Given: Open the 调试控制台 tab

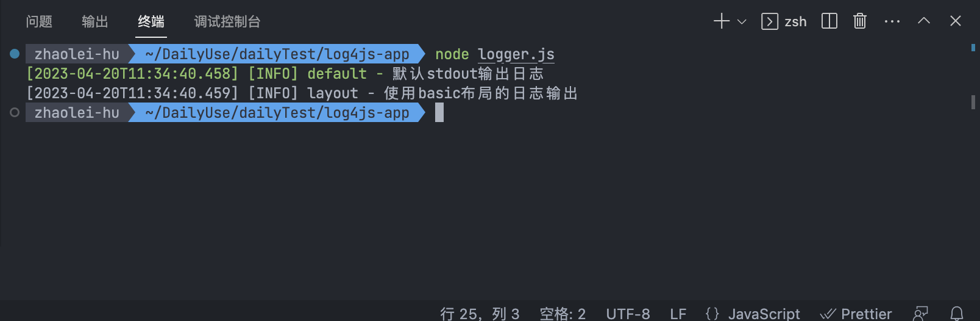Looking at the screenshot, I should [x=227, y=22].
